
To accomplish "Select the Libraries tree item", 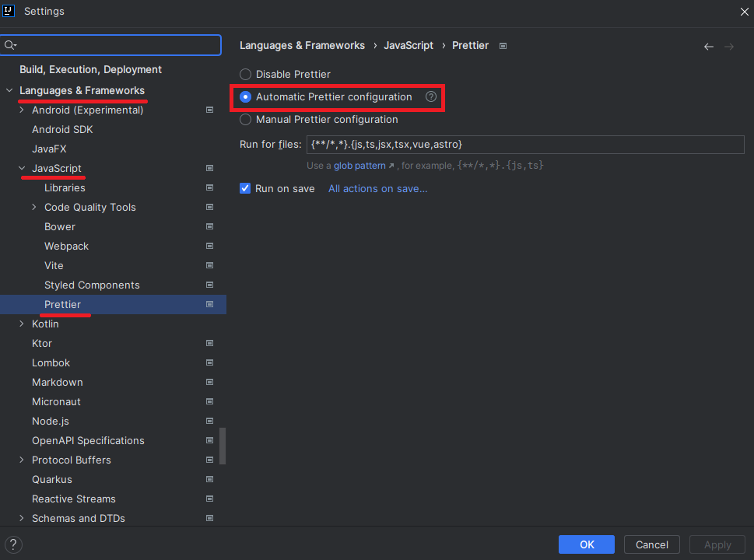I will [65, 188].
